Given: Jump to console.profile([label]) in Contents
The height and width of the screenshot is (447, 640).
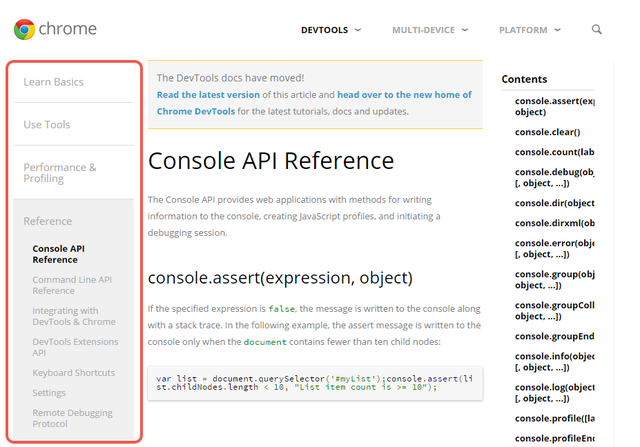Looking at the screenshot, I should (554, 418).
